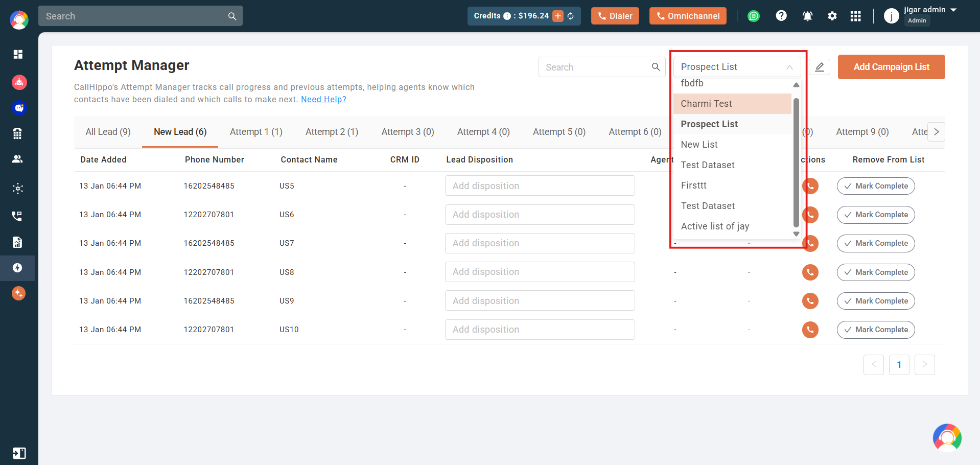This screenshot has width=980, height=465.
Task: Follow the Need Help? link
Action: tap(323, 99)
